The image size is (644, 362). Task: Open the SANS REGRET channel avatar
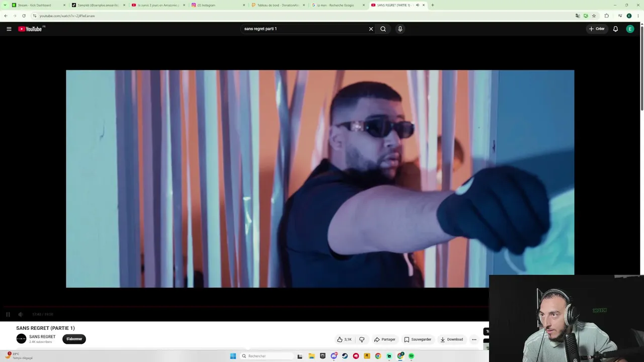[x=21, y=339]
